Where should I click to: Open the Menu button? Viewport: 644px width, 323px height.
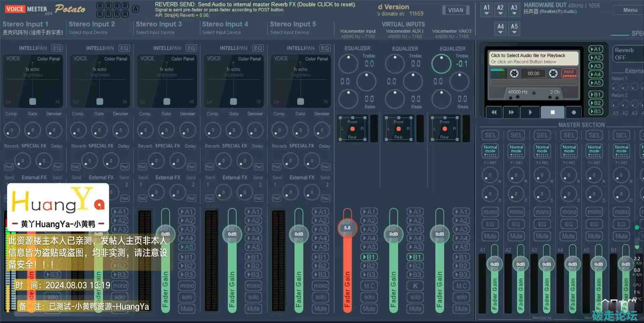coord(630,10)
